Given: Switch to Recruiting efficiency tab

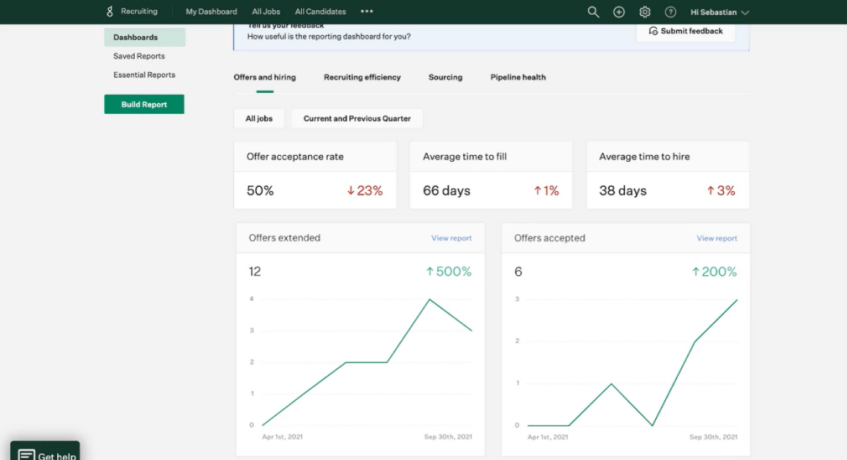Looking at the screenshot, I should tap(362, 77).
